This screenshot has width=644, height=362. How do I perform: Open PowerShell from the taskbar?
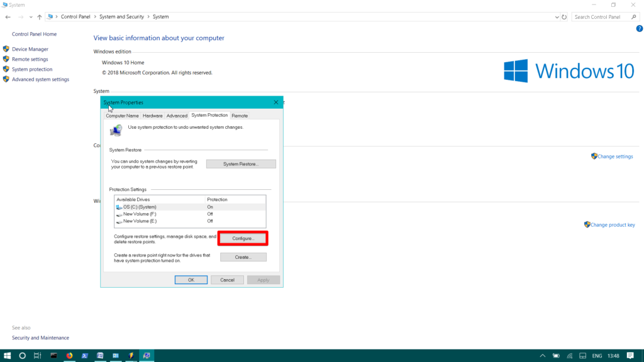coord(85,356)
